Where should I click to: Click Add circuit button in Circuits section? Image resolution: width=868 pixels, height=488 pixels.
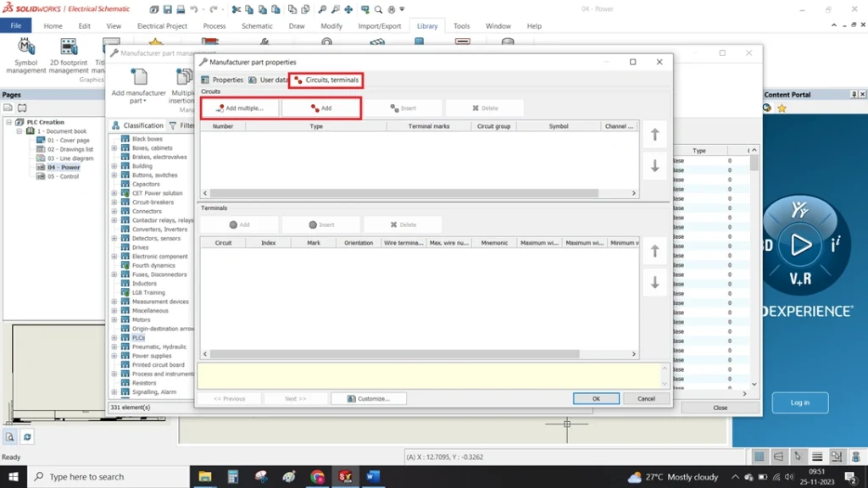coord(321,108)
